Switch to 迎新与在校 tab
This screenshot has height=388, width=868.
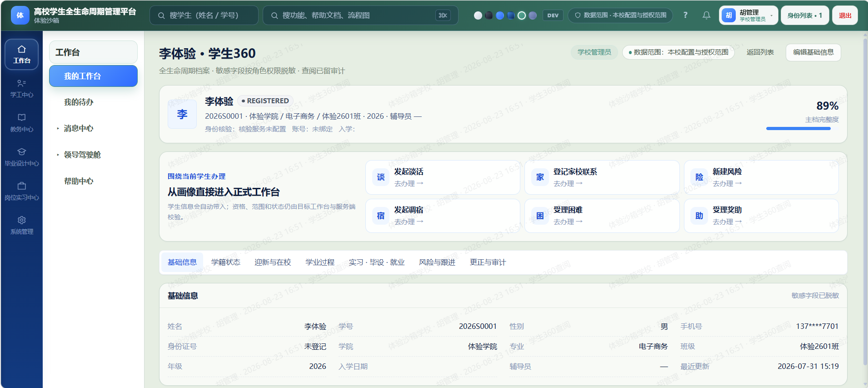pos(273,262)
